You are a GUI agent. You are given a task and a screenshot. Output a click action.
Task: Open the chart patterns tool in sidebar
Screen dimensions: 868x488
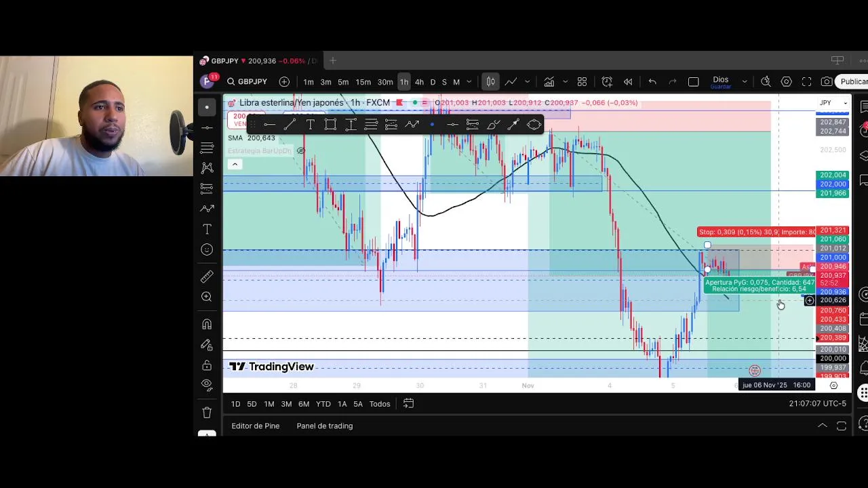[207, 168]
